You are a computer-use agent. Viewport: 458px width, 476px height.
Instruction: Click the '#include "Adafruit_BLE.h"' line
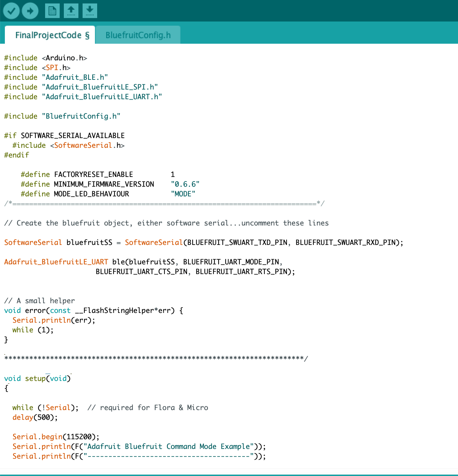[56, 77]
